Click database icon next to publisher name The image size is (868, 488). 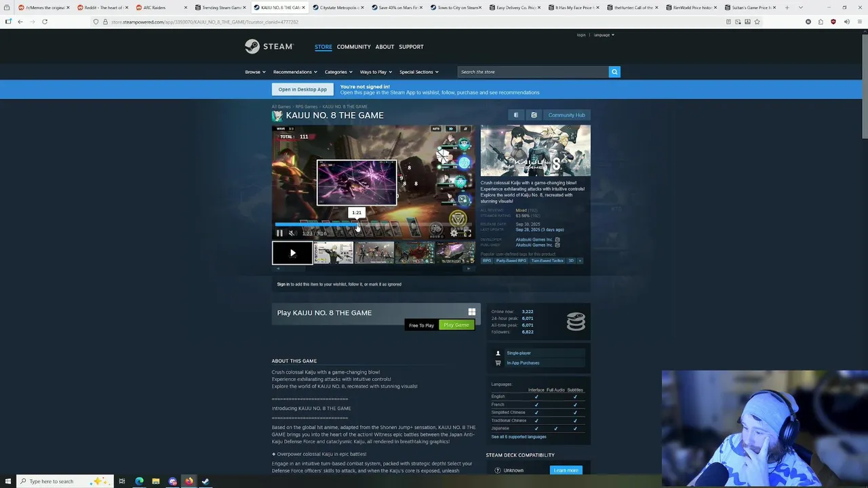point(557,245)
